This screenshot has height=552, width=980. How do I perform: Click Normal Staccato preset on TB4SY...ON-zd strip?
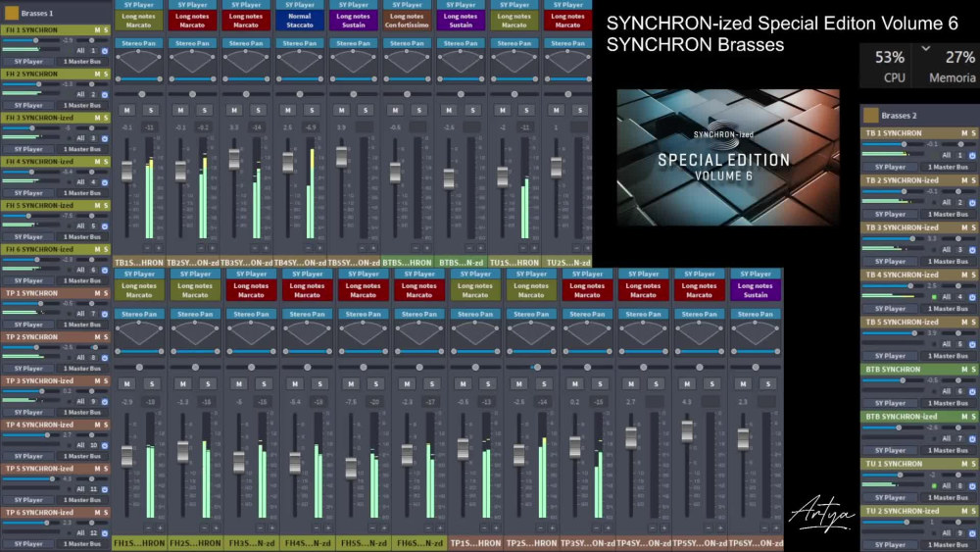(299, 21)
